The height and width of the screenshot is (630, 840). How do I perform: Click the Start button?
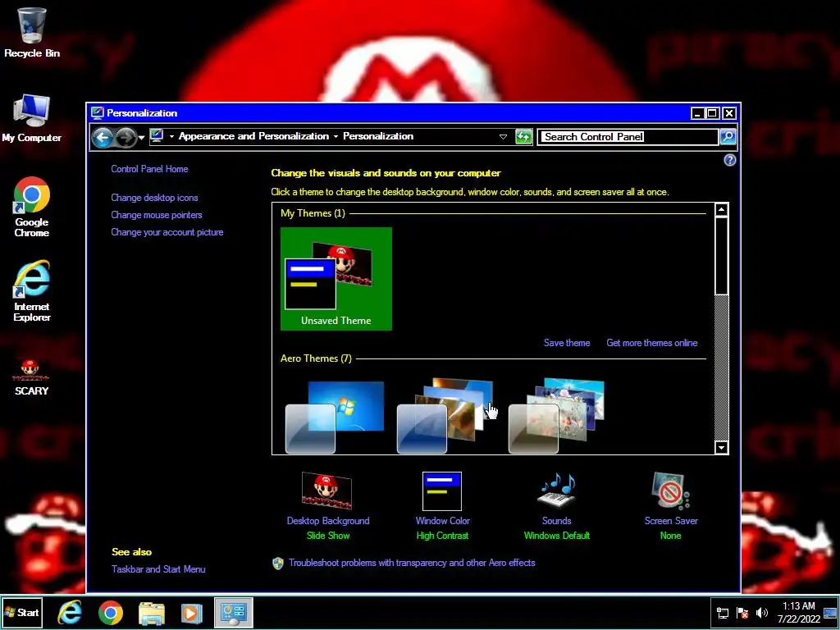click(22, 612)
